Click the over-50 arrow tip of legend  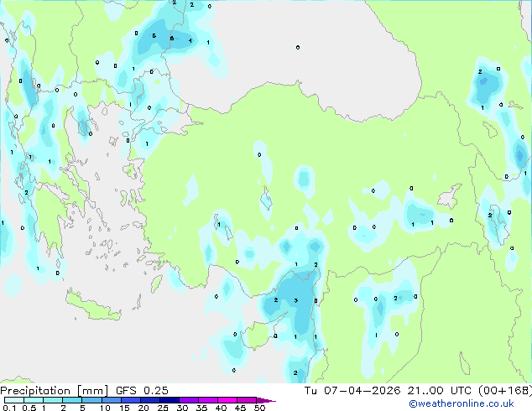point(266,400)
